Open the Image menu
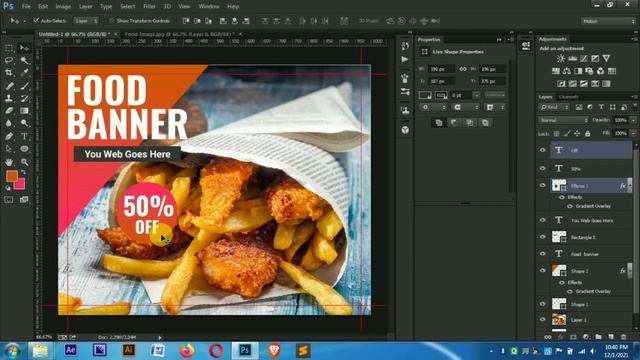This screenshot has width=640, height=360. 63,7
